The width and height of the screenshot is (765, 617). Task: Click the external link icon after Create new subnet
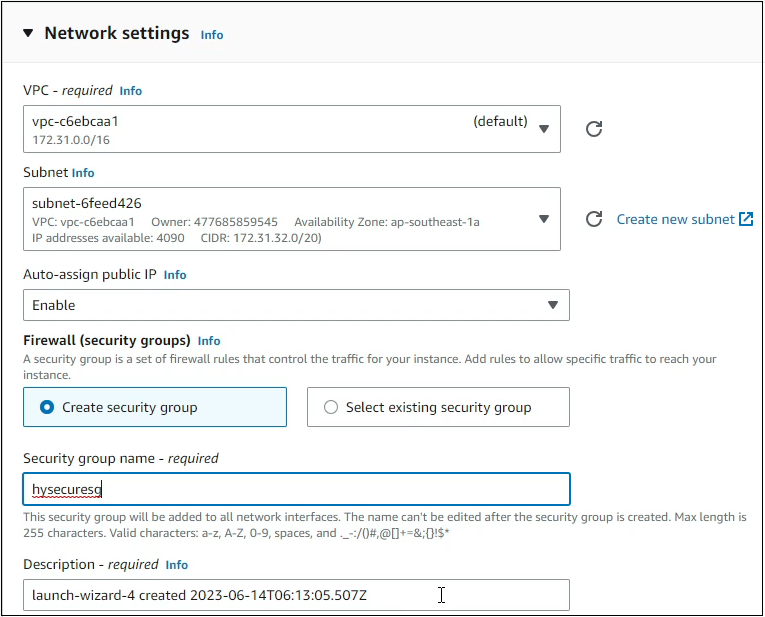pyautogui.click(x=746, y=219)
